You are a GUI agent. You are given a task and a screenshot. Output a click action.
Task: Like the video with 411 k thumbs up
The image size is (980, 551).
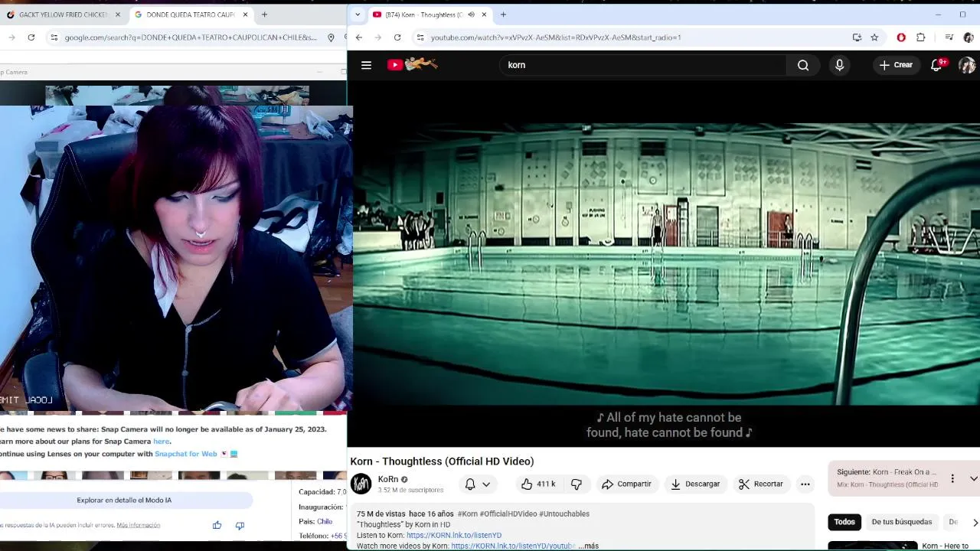[x=537, y=484]
